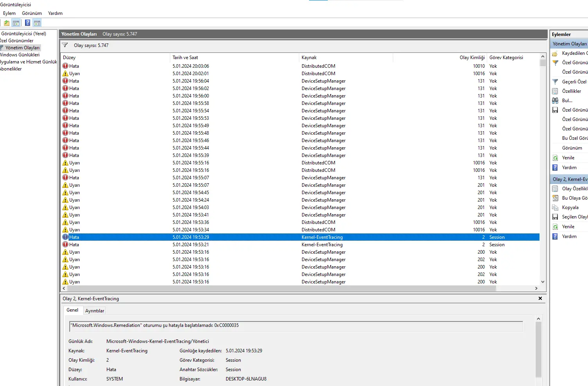588x386 pixels.
Task: Select Yönetim Olayları in the console tree
Action: click(22, 48)
